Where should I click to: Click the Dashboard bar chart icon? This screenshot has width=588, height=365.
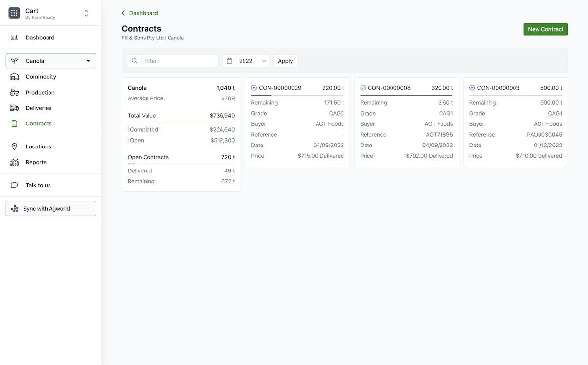(14, 37)
